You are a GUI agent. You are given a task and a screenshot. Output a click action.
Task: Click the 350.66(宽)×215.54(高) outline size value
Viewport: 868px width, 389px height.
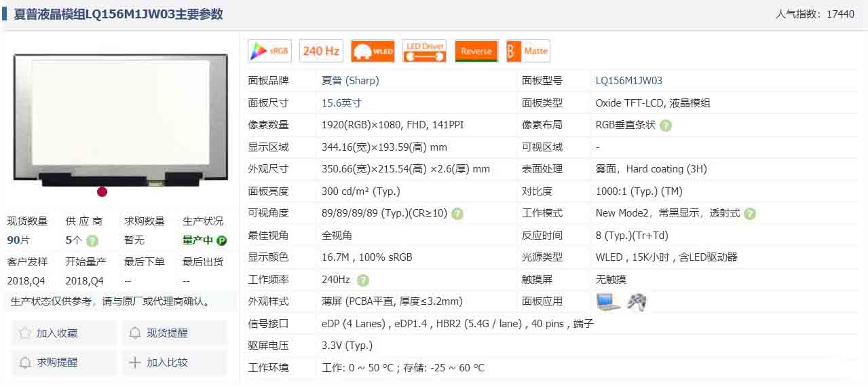point(406,169)
